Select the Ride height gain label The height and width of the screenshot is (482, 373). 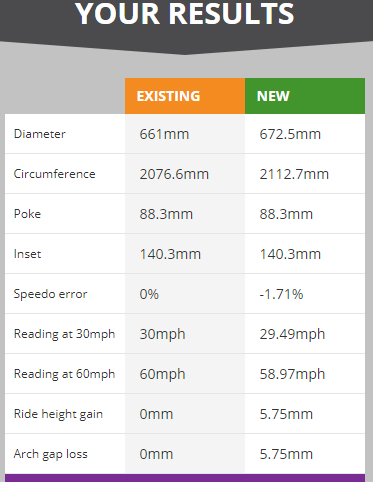(x=58, y=414)
